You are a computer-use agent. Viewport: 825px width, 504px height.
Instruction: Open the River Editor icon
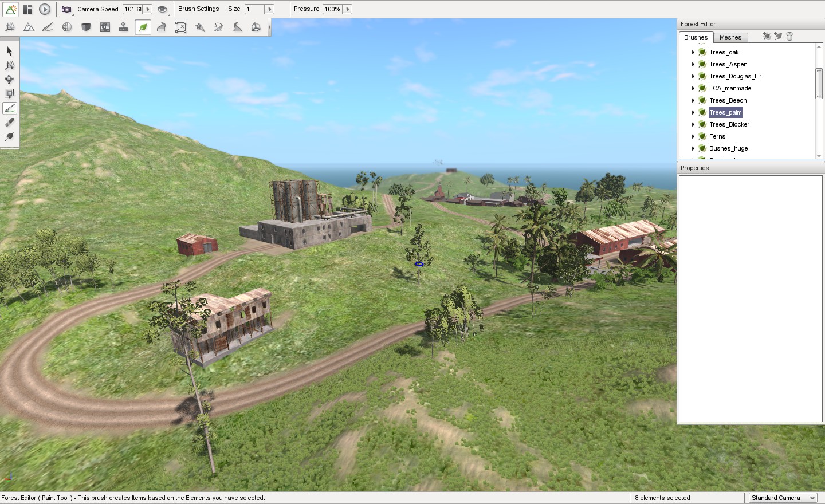218,27
